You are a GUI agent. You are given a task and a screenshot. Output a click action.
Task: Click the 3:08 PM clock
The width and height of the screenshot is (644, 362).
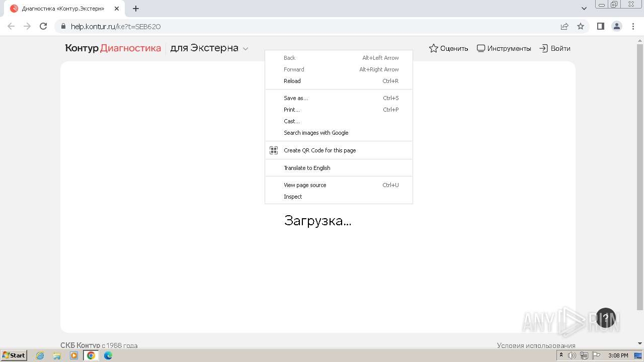pyautogui.click(x=618, y=355)
